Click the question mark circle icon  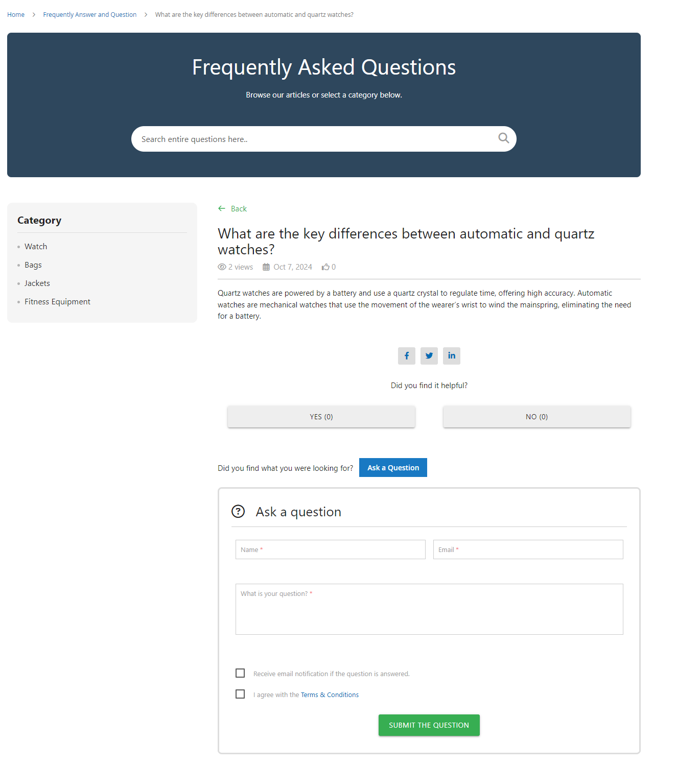coord(238,511)
